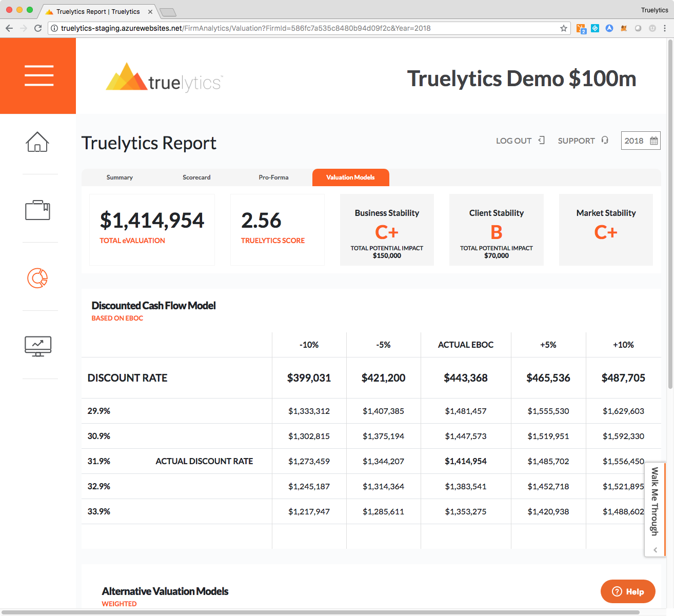The width and height of the screenshot is (674, 616).
Task: Select the orange pie chart analytics icon
Action: click(x=37, y=278)
